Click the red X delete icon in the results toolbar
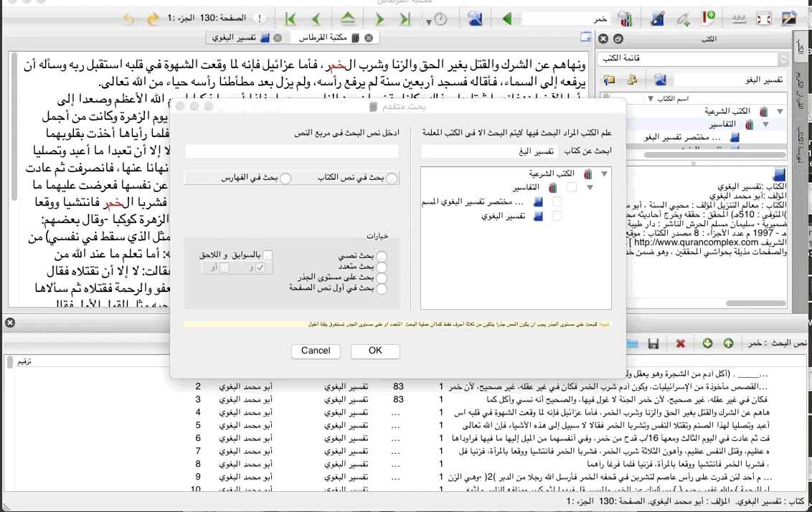 (681, 343)
